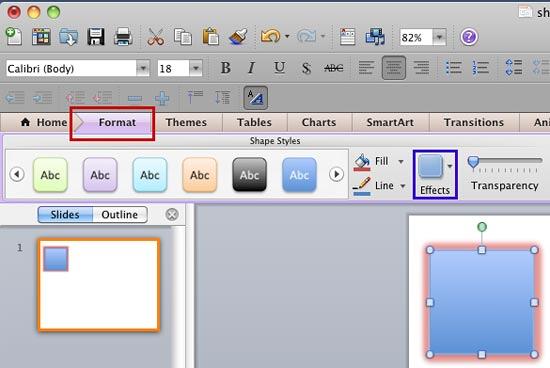
Task: Click the upward arrow line spacing icon
Action: pyautogui.click(x=195, y=97)
